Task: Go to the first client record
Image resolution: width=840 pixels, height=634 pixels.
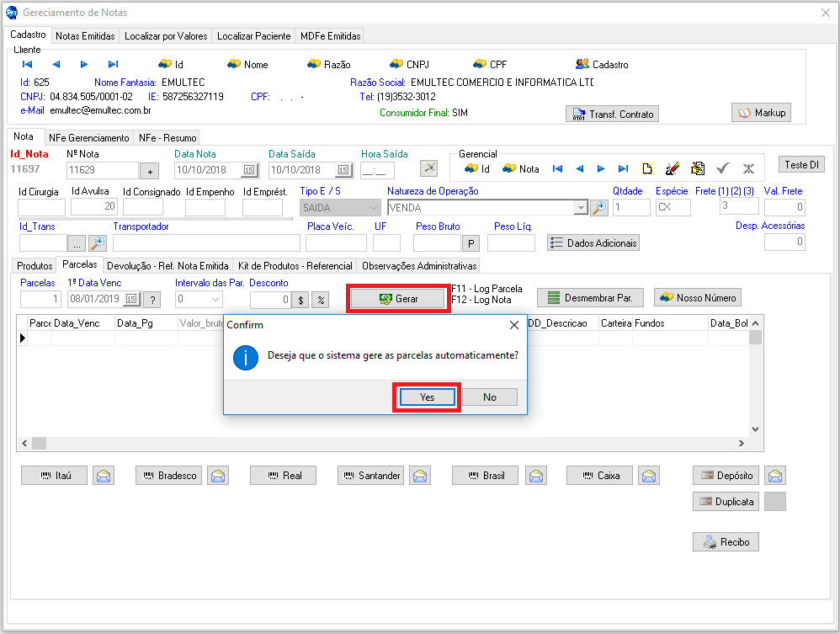Action: tap(27, 64)
